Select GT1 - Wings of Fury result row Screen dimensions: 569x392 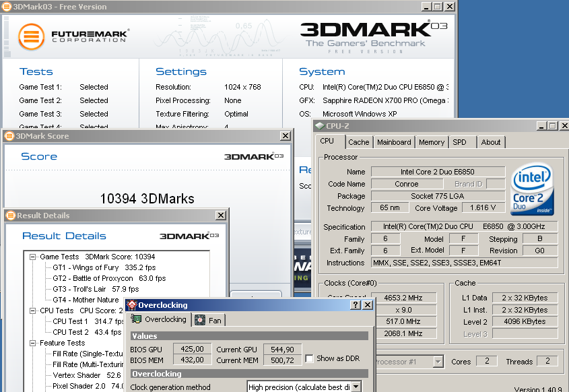[x=104, y=267]
